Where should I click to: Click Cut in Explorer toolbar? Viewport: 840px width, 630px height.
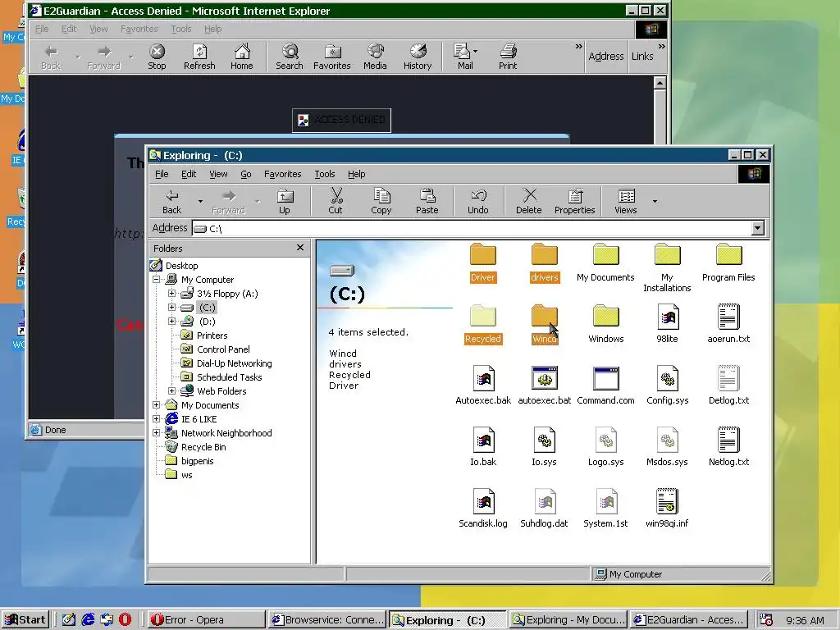coord(336,201)
